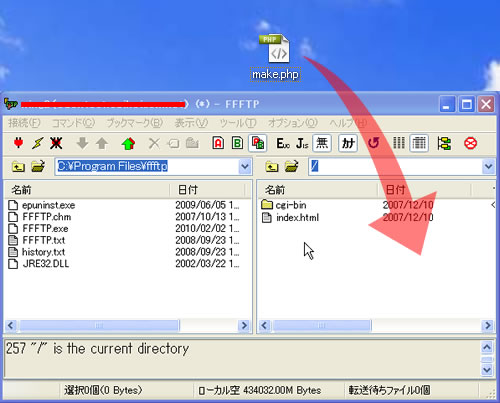Sort remote files by 名前 column header
The image size is (500, 403).
pyautogui.click(x=318, y=190)
